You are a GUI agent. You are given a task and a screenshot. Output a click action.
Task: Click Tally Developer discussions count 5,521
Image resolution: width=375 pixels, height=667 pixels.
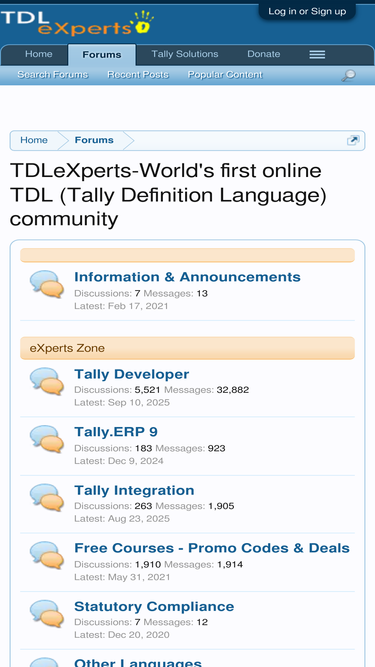coord(148,390)
